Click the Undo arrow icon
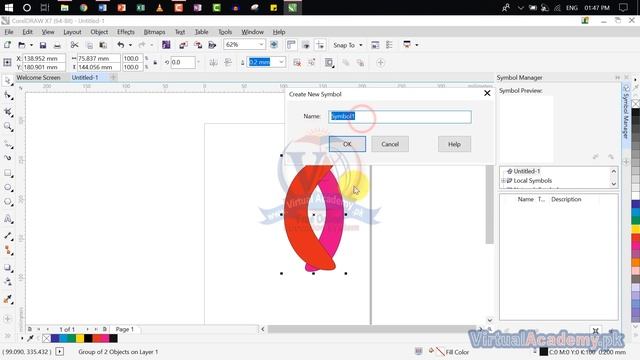The image size is (640, 360). pos(121,45)
